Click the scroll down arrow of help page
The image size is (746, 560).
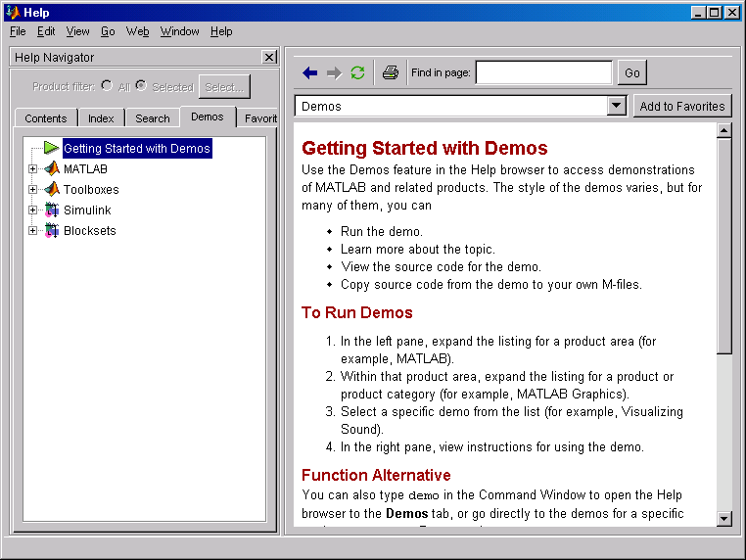pos(723,518)
